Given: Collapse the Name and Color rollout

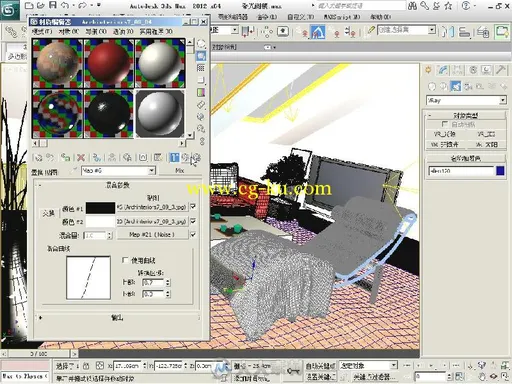Looking at the screenshot, I should click(466, 158).
